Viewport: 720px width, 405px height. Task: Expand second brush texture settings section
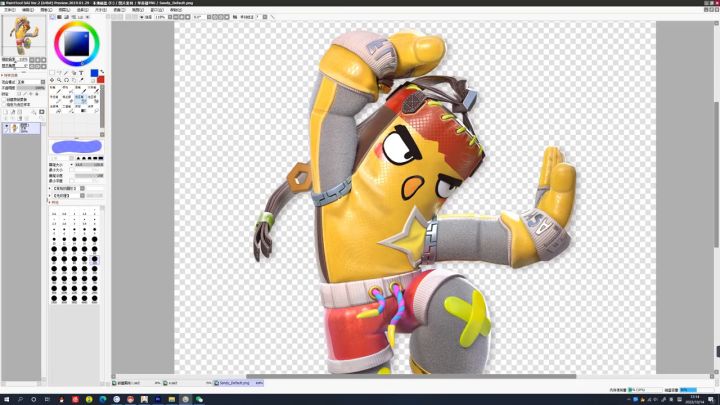(x=50, y=196)
